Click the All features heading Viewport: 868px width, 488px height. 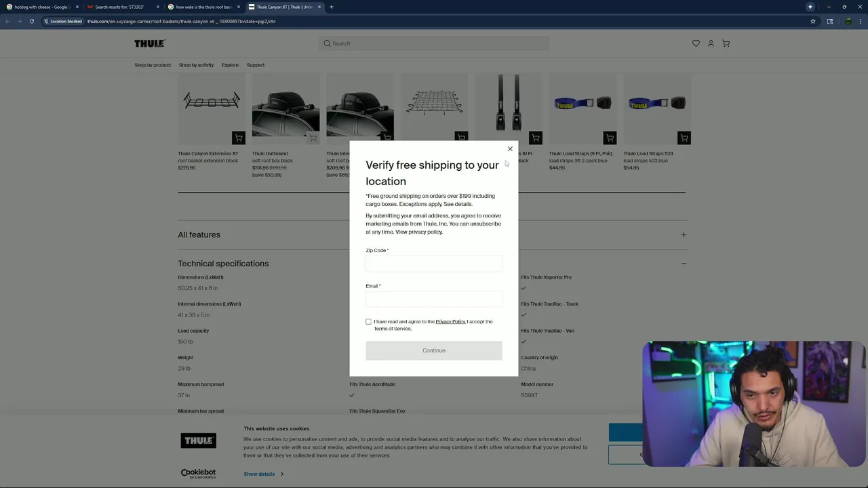[199, 235]
